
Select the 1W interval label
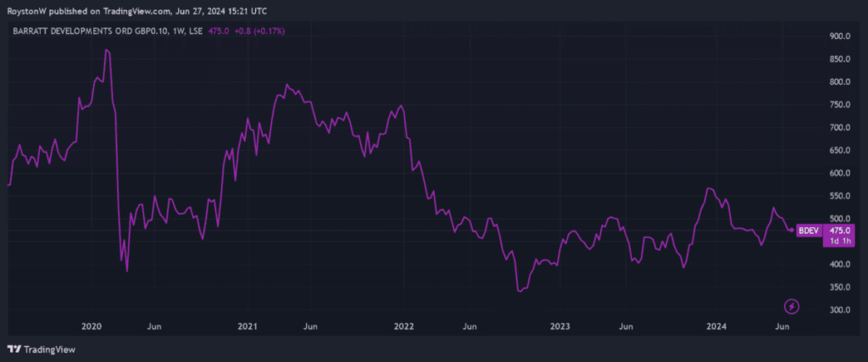[175, 31]
